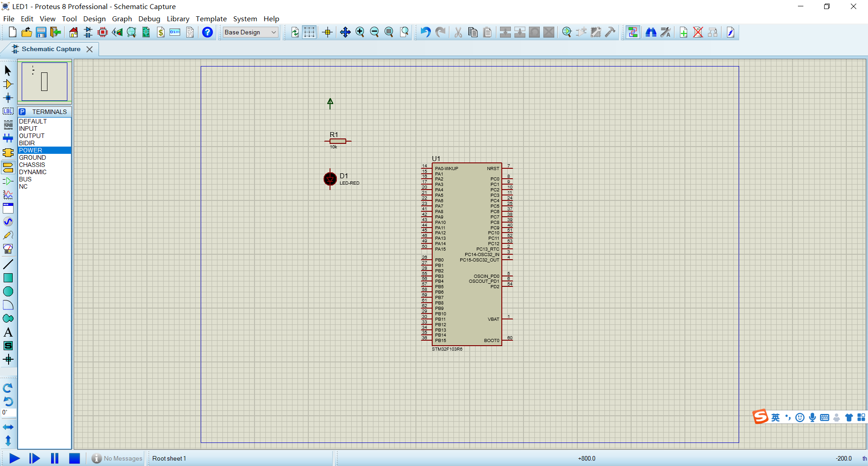Open the Design menu
868x466 pixels.
coord(94,19)
